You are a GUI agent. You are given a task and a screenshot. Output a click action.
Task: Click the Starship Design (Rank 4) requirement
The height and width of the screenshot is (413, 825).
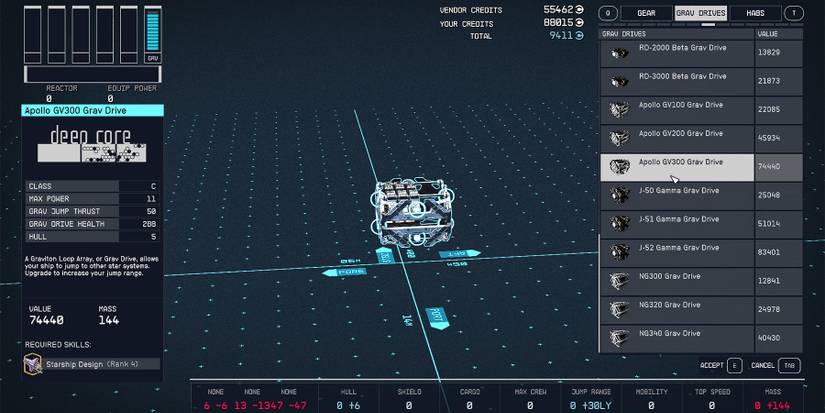click(x=92, y=364)
